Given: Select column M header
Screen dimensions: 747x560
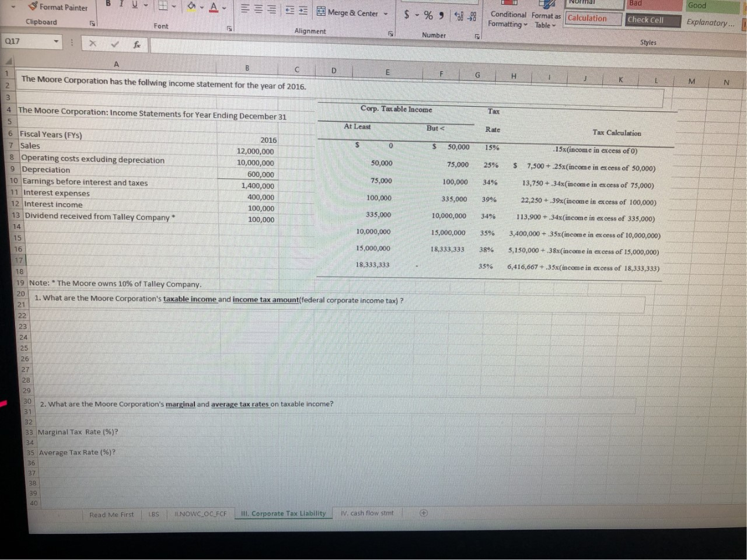Looking at the screenshot, I should pyautogui.click(x=692, y=81).
